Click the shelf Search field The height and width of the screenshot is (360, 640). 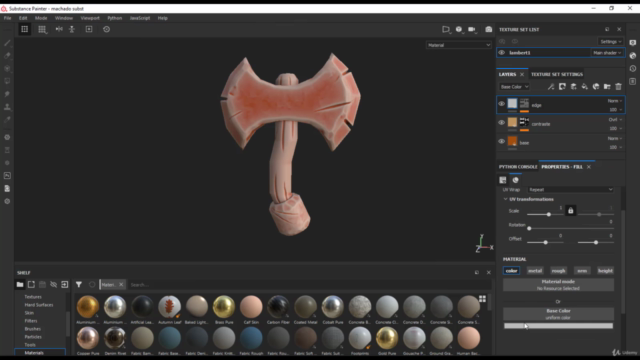[308, 284]
